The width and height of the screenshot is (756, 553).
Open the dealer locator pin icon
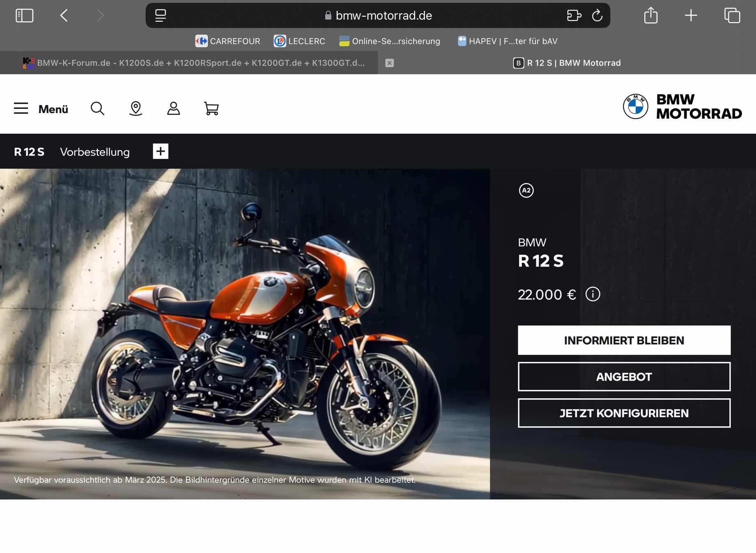[x=136, y=109]
